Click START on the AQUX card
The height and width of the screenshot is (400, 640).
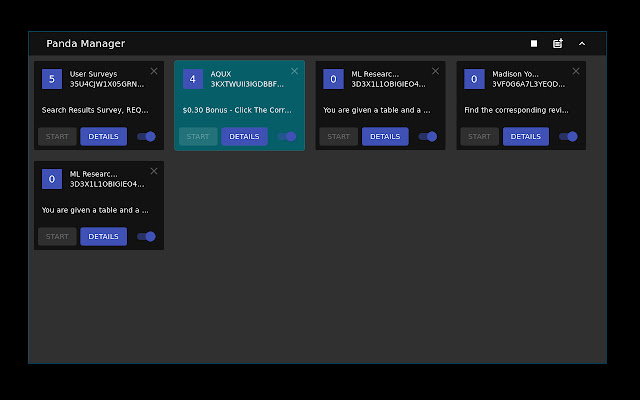(198, 136)
